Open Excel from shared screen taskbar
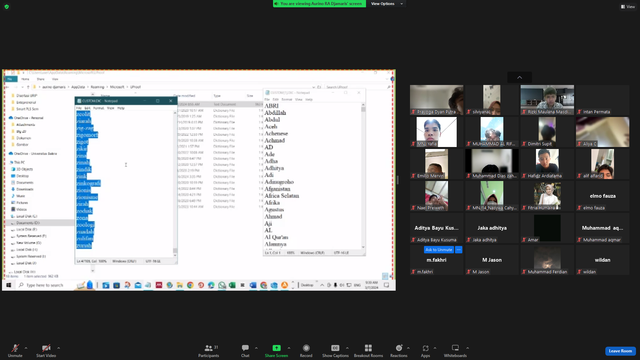 pos(232,285)
